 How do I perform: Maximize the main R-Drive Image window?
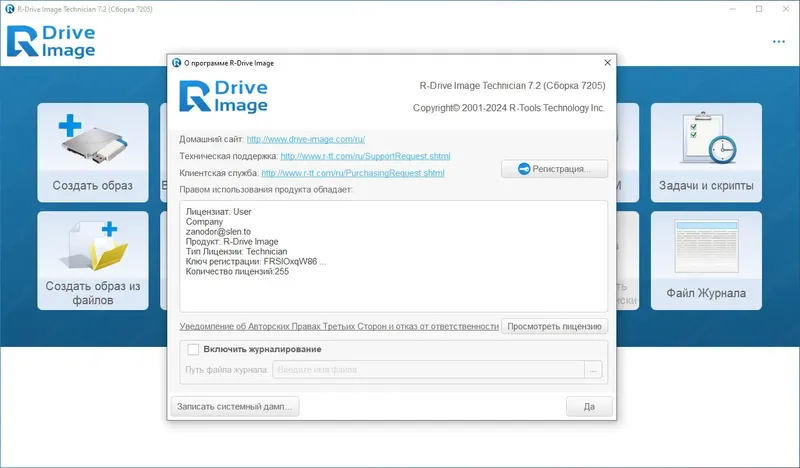pyautogui.click(x=759, y=9)
